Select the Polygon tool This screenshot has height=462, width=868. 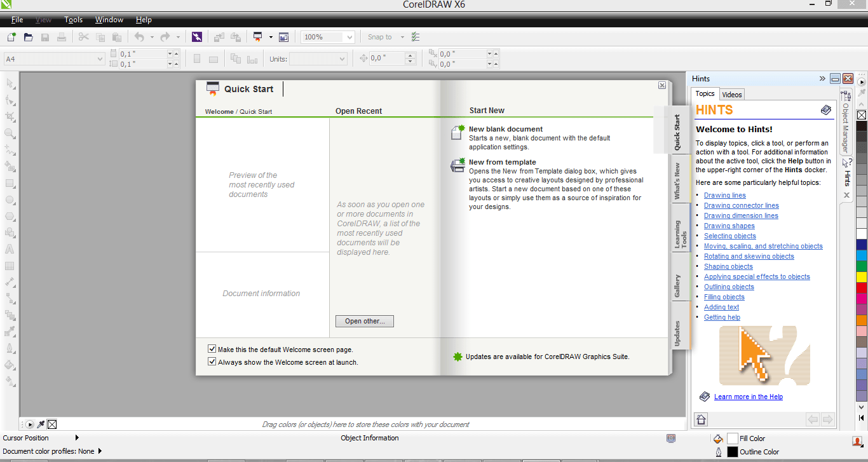click(10, 216)
